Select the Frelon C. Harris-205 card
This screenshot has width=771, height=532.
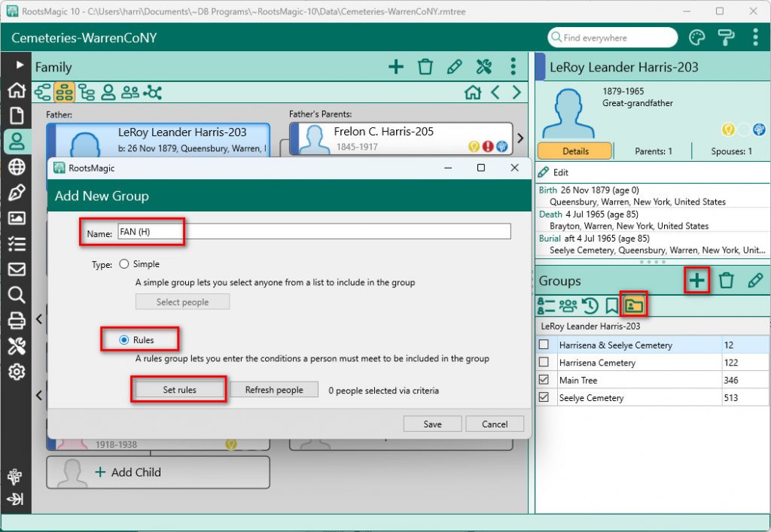pyautogui.click(x=401, y=139)
